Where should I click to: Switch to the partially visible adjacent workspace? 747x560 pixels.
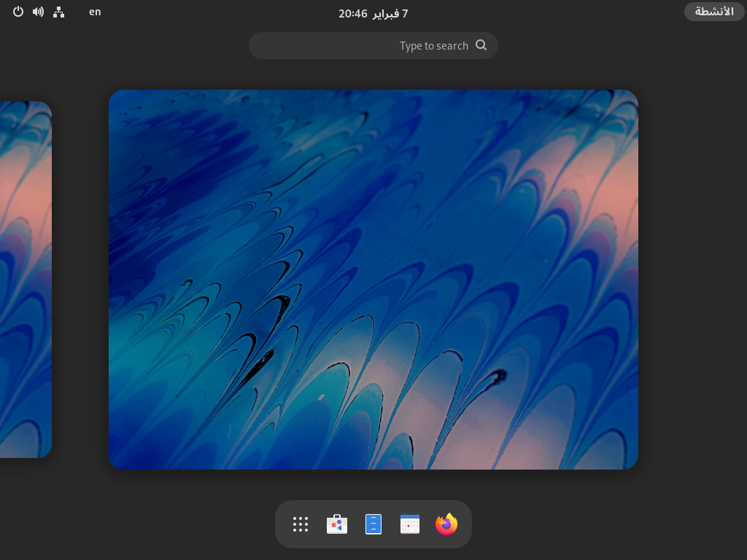click(x=26, y=279)
